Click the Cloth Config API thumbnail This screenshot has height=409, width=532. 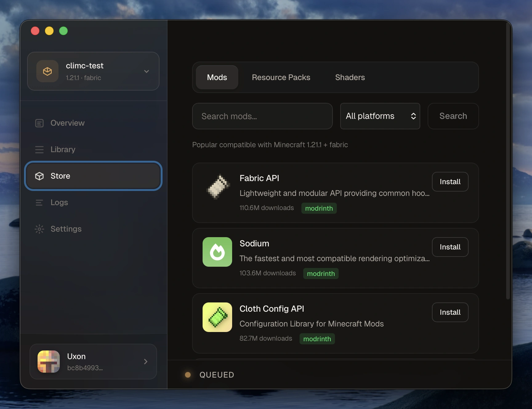(x=217, y=317)
